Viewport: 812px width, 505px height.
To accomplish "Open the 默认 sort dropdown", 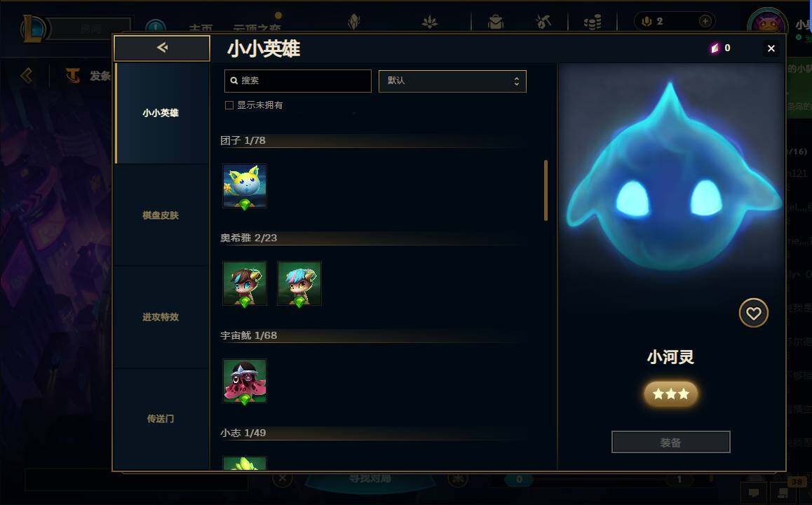I will 452,81.
